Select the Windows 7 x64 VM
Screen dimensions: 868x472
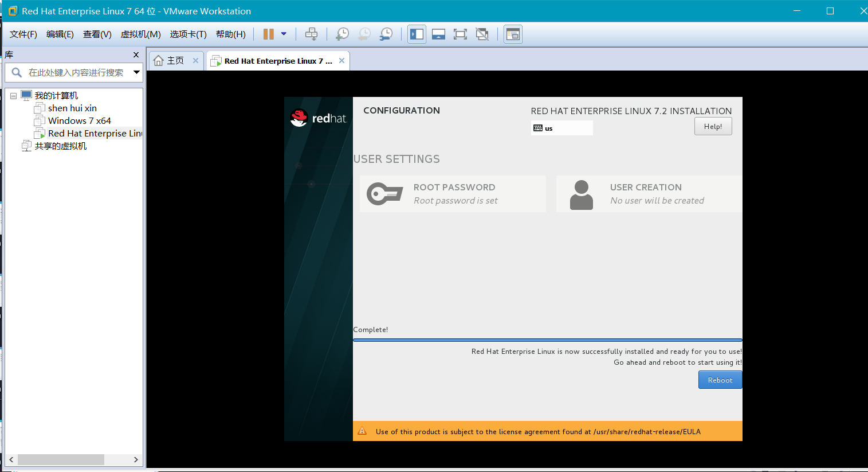pyautogui.click(x=80, y=121)
